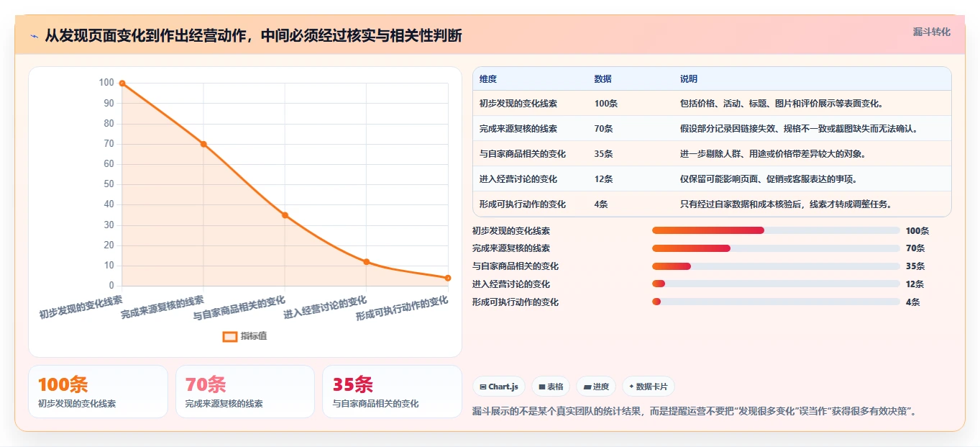The height and width of the screenshot is (447, 980).
Task: Click the 数据 column header
Action: (603, 79)
